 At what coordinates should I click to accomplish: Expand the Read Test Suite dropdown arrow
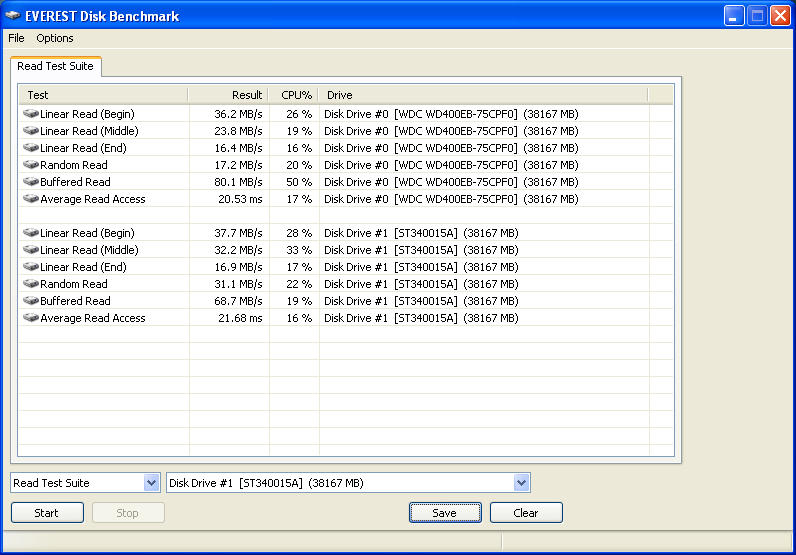point(151,483)
